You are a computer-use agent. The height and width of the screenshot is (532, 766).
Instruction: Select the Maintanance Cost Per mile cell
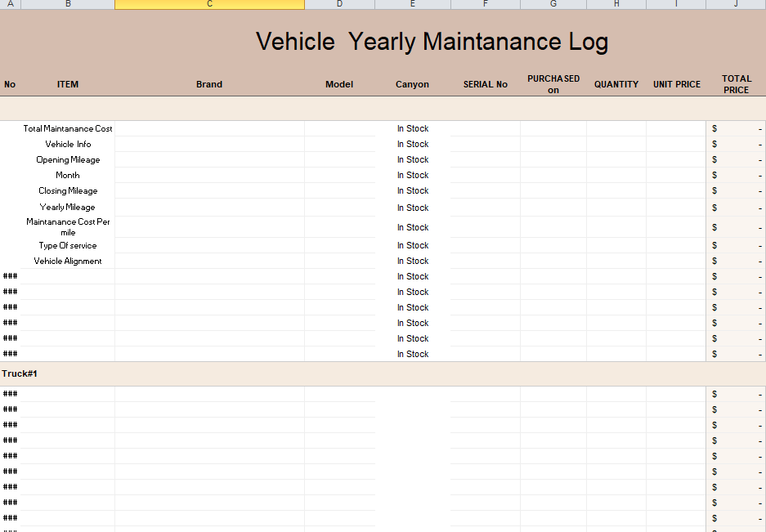[x=68, y=227]
